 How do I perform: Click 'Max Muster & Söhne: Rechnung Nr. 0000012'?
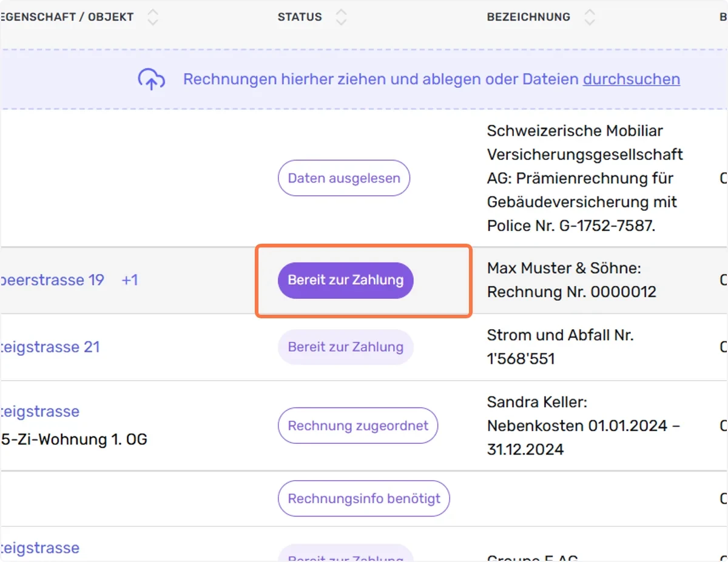click(x=571, y=280)
